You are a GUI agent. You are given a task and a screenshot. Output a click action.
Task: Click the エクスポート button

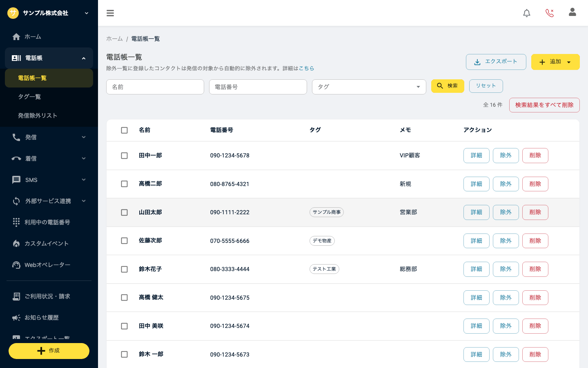coord(496,62)
